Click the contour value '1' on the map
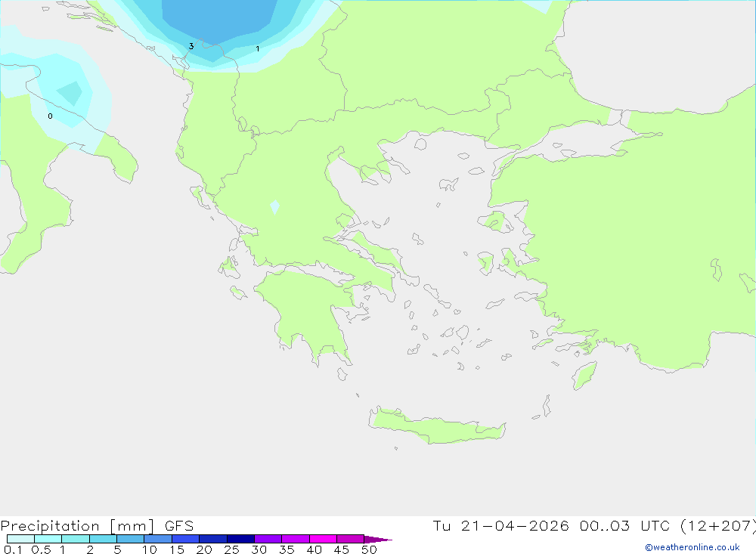Image resolution: width=756 pixels, height=554 pixels. (258, 48)
